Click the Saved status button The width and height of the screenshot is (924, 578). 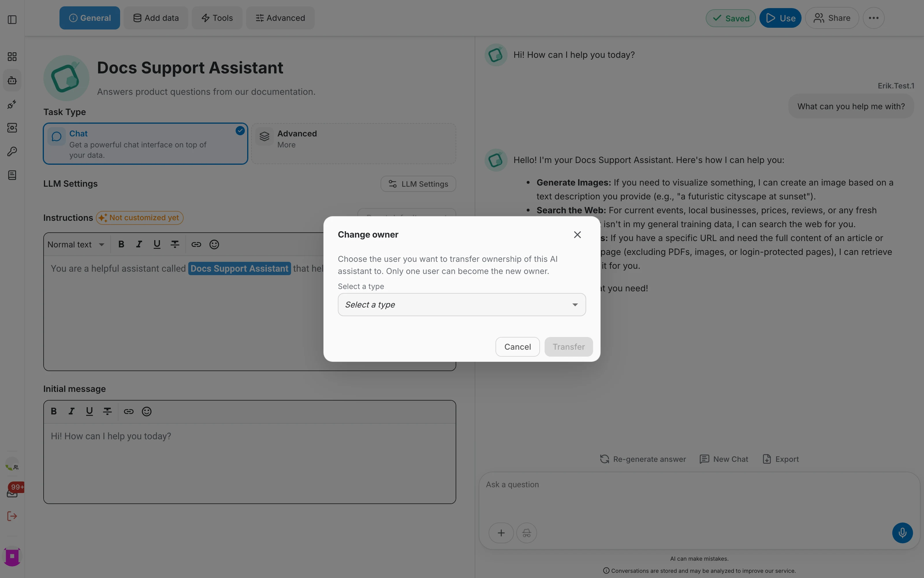pyautogui.click(x=731, y=18)
